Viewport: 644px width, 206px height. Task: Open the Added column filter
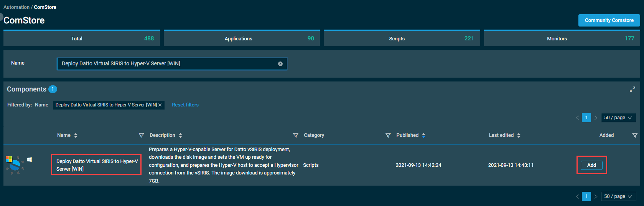635,135
